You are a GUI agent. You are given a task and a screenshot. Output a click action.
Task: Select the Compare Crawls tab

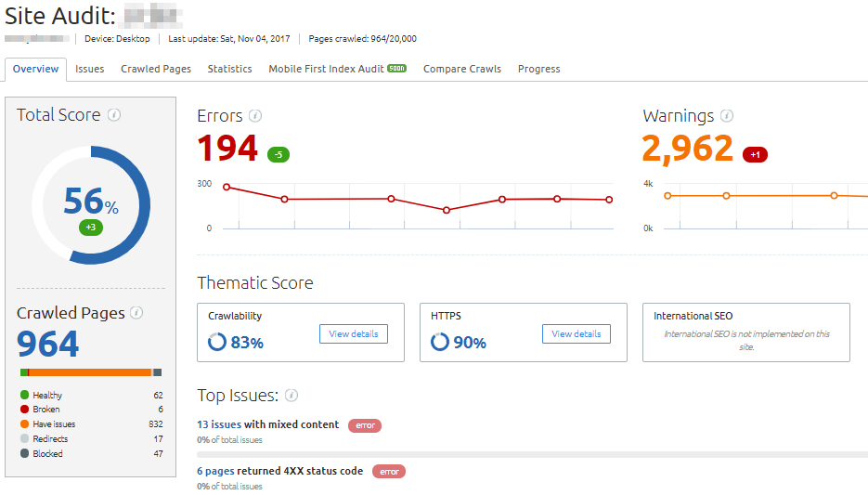point(461,69)
